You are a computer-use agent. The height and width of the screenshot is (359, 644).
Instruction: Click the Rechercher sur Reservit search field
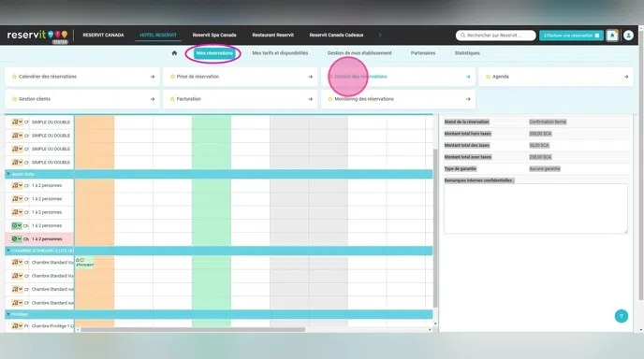[496, 36]
